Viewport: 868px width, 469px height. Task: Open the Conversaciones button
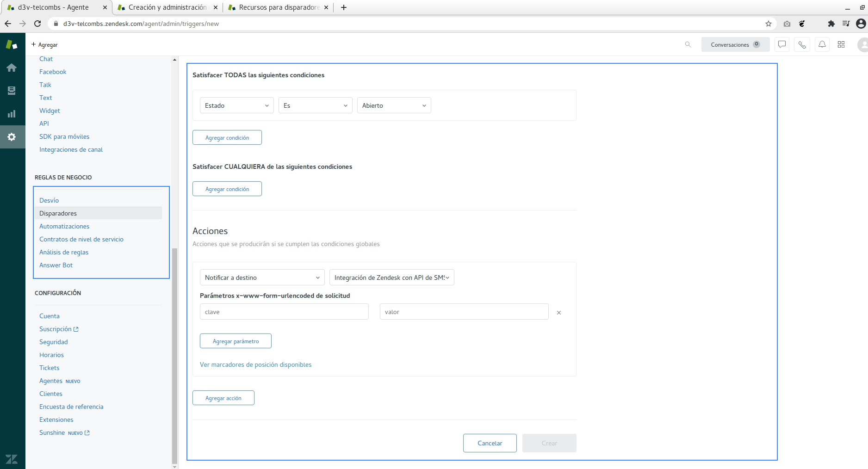(735, 44)
